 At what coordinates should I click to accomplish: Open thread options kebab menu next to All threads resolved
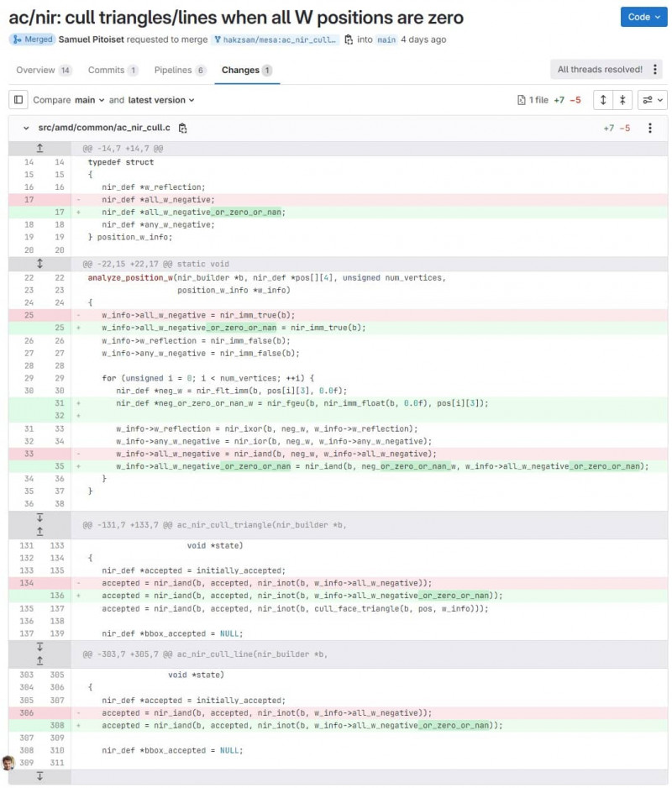[655, 70]
